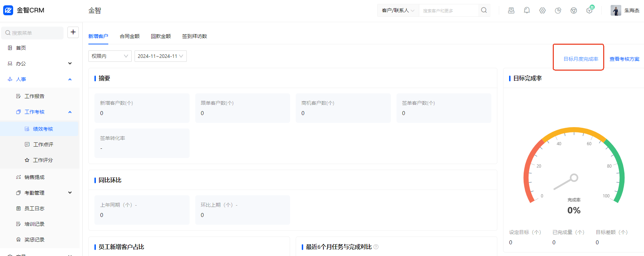
Task: Click the 人事 icon in sidebar
Action: pos(10,79)
